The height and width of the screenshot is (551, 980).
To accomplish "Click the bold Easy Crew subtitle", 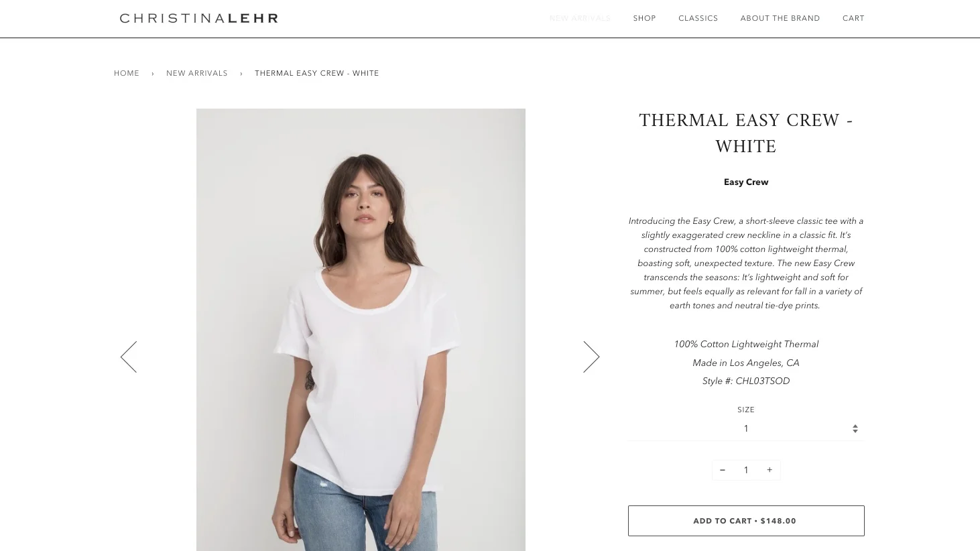I will [x=746, y=182].
